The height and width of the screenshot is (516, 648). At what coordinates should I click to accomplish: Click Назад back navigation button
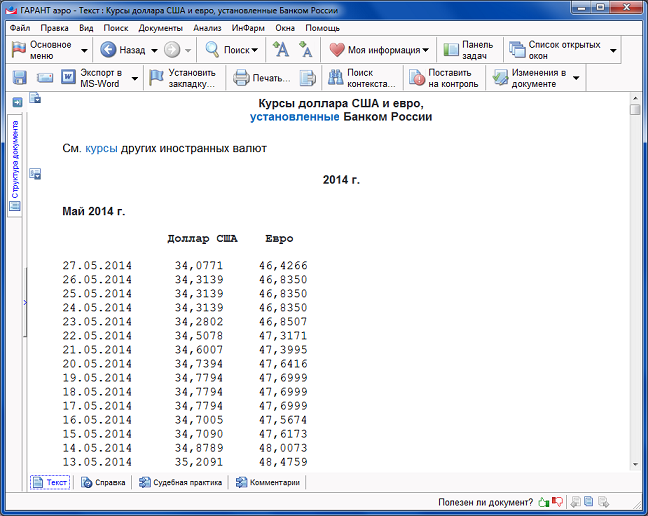124,50
